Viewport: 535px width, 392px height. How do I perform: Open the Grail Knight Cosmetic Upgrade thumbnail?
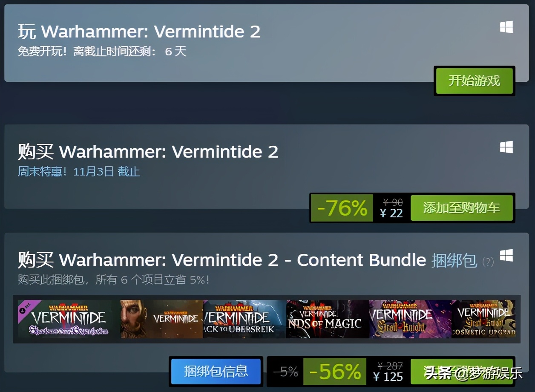click(x=483, y=319)
